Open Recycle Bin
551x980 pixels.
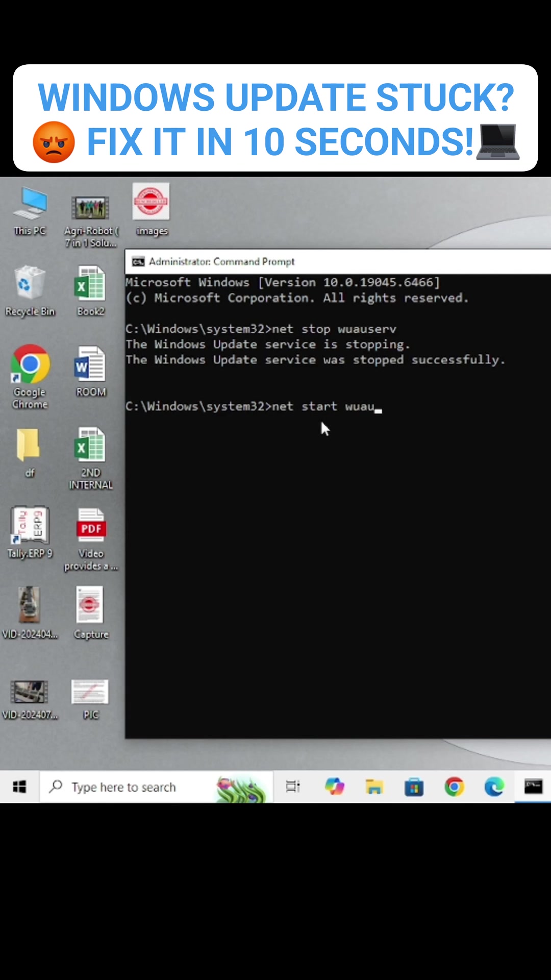[30, 291]
